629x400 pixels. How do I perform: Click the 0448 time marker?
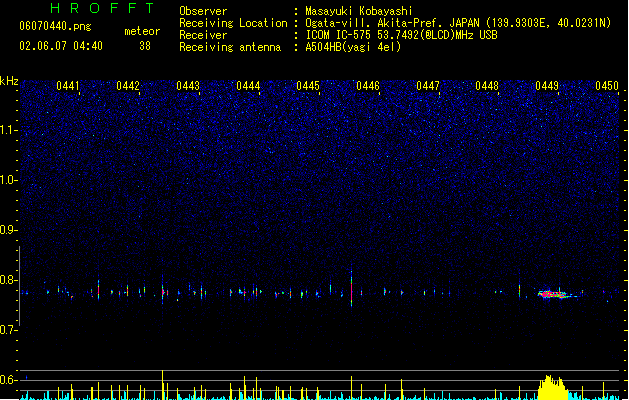point(487,86)
